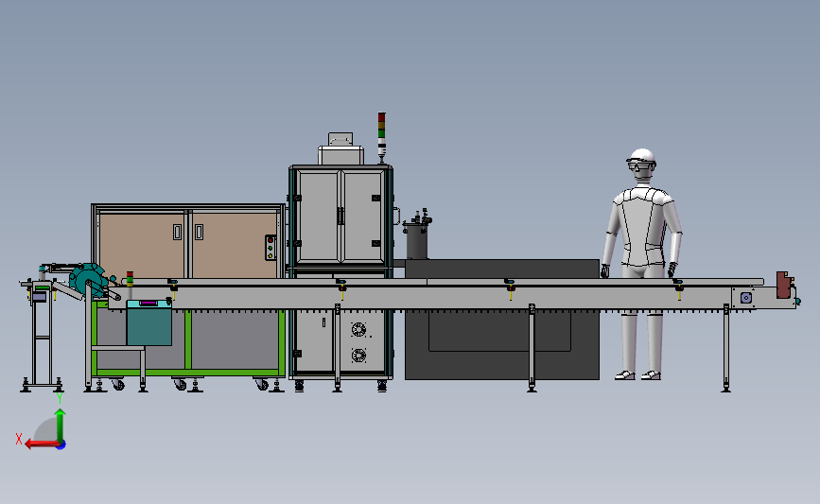Select the button panel on the brown enclosure
This screenshot has width=820, height=504.
pos(270,248)
